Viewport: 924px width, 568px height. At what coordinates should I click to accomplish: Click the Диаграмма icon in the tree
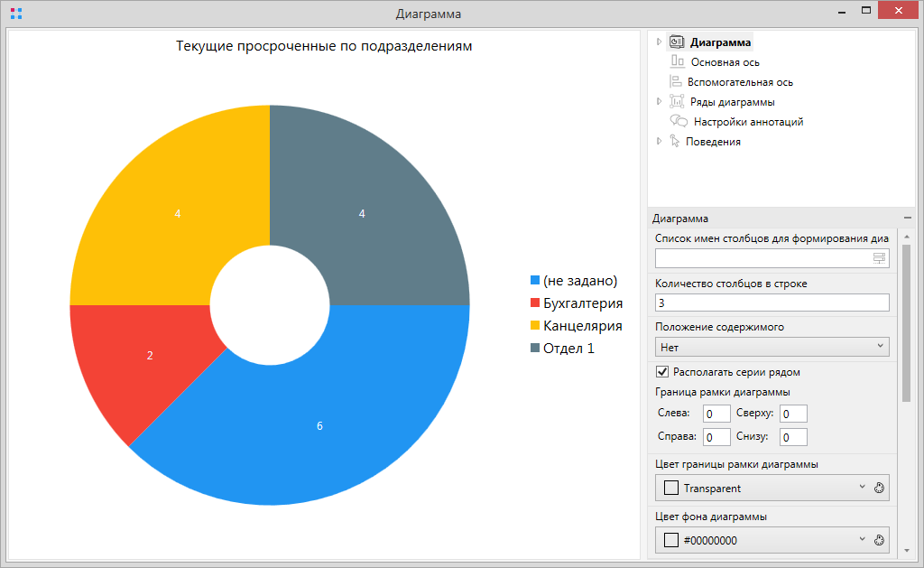tap(677, 42)
